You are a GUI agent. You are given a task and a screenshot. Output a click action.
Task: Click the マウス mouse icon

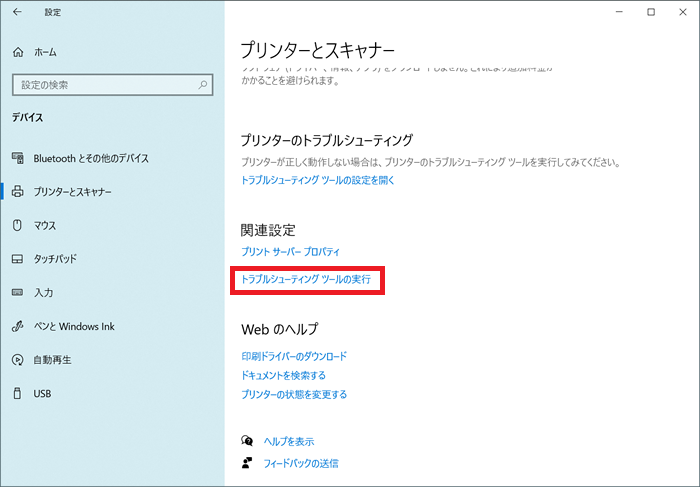click(18, 225)
